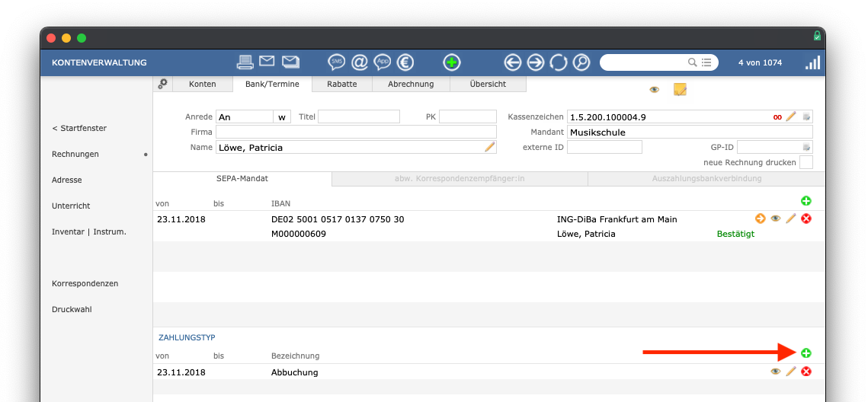Open 'Inventar | Instrum.' in sidebar

coord(89,231)
